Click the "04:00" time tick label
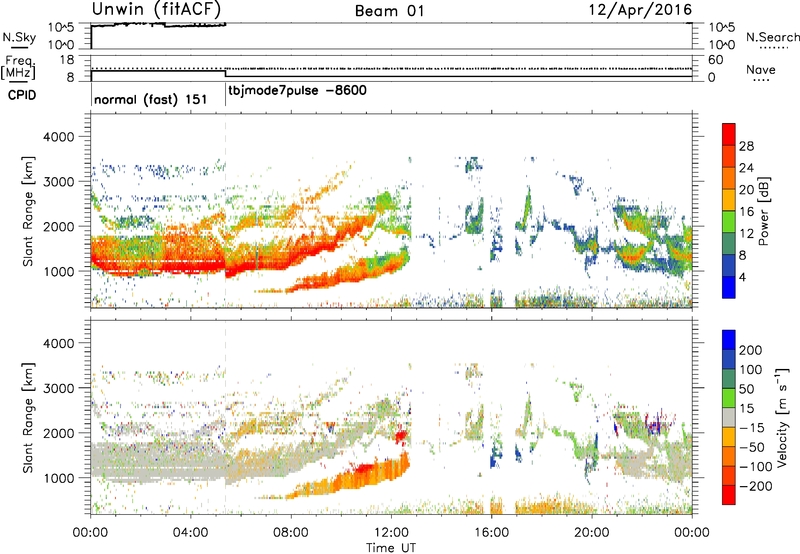800x554 pixels. click(x=191, y=533)
